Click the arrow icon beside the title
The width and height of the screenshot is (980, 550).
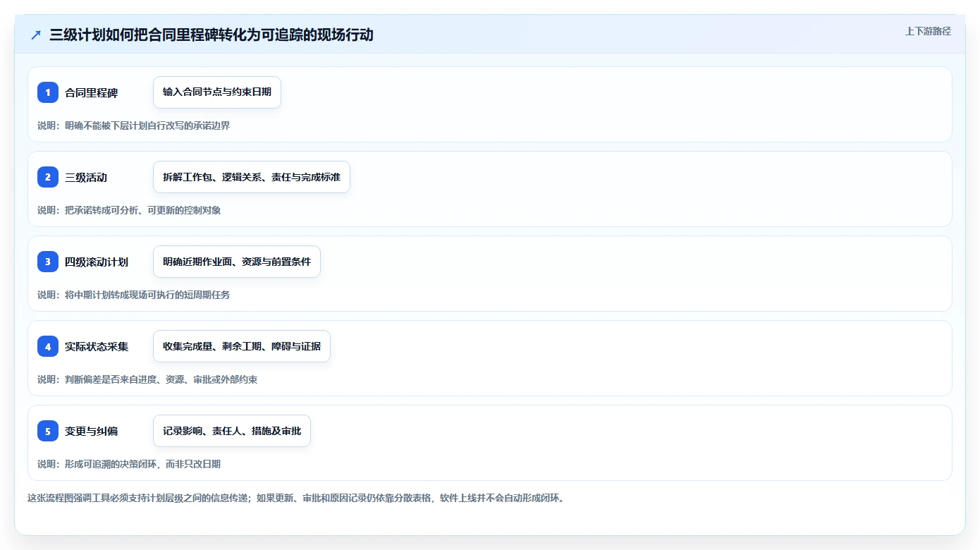pos(36,35)
